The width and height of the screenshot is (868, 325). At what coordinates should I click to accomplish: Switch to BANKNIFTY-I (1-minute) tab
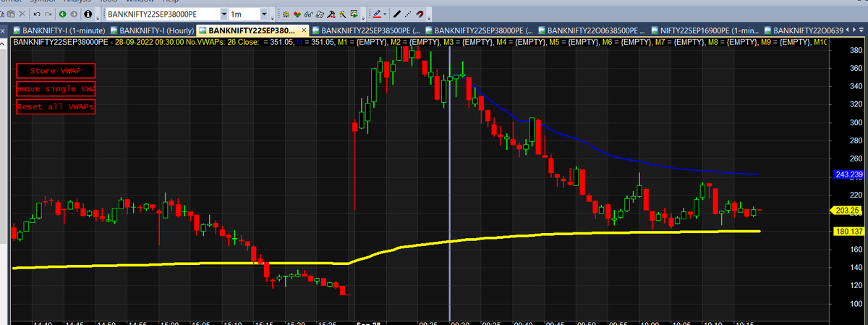(x=59, y=30)
